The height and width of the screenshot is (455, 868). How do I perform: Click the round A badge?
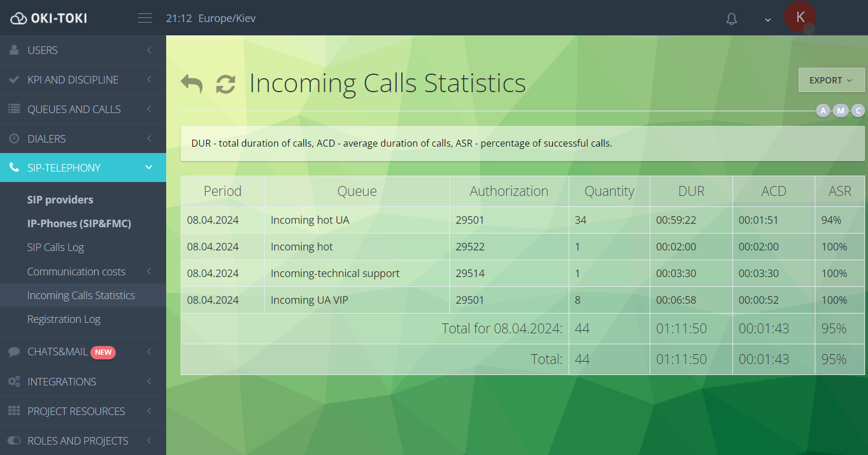click(x=823, y=111)
